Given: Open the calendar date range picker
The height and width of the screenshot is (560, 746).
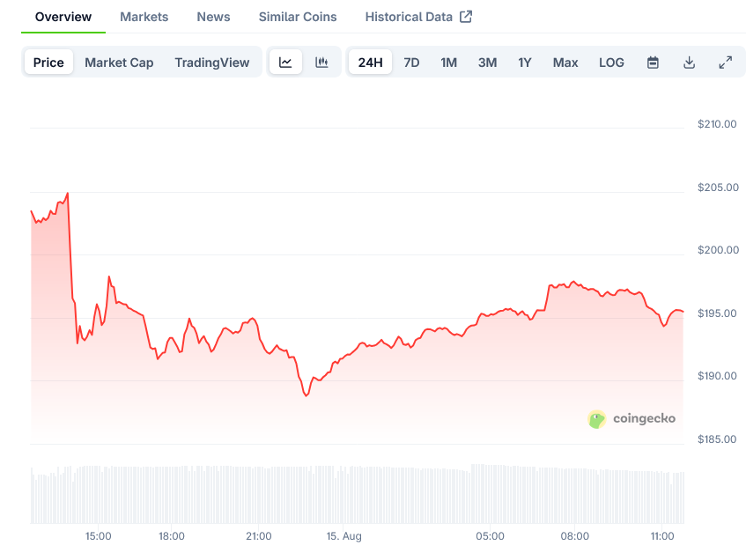Looking at the screenshot, I should coord(653,63).
